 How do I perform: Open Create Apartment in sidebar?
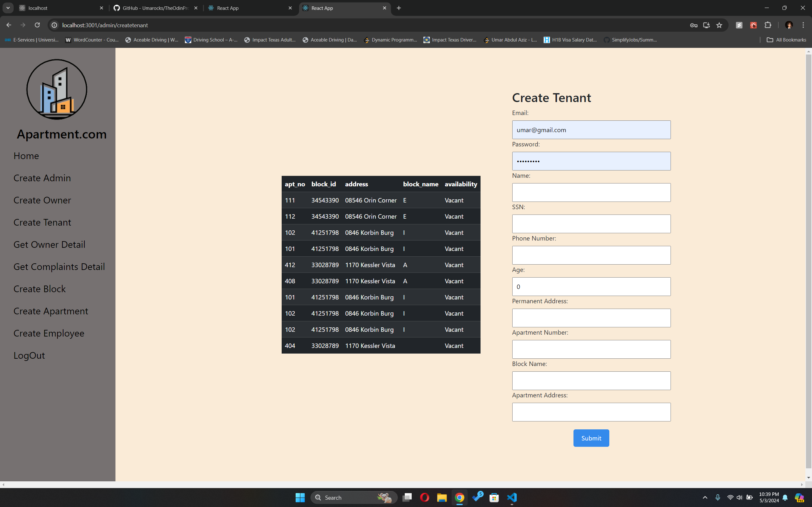(51, 311)
